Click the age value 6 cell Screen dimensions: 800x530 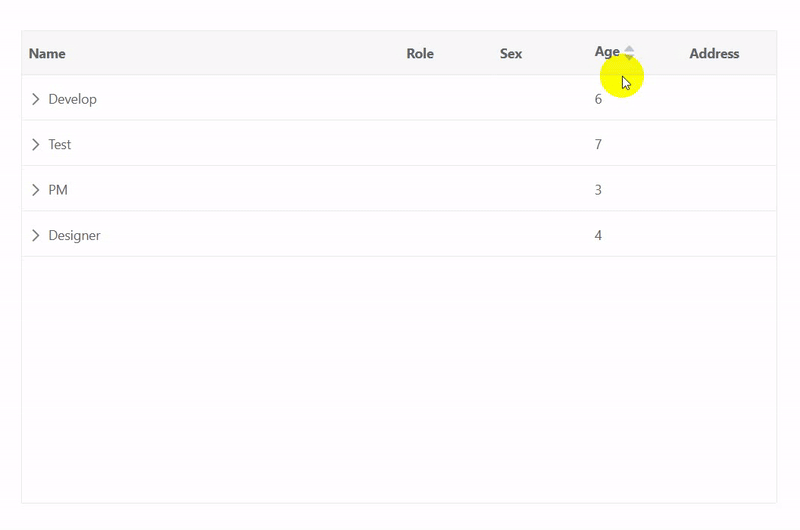tap(599, 99)
